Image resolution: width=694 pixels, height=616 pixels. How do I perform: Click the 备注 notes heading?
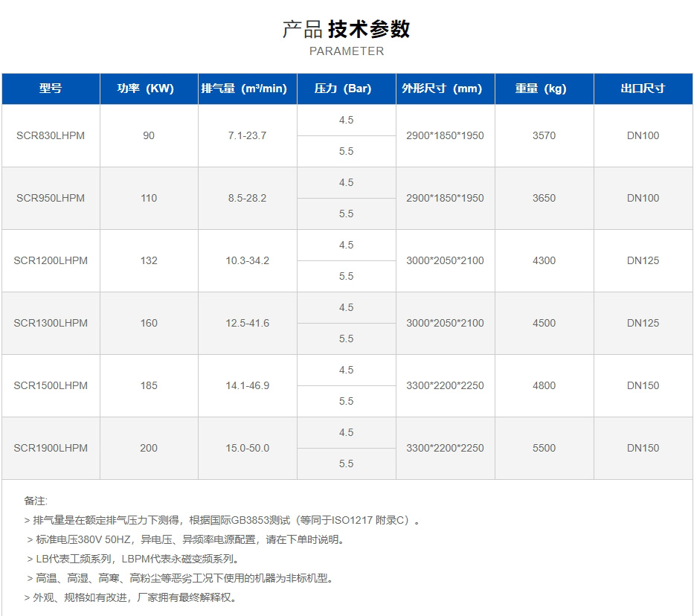pyautogui.click(x=36, y=501)
